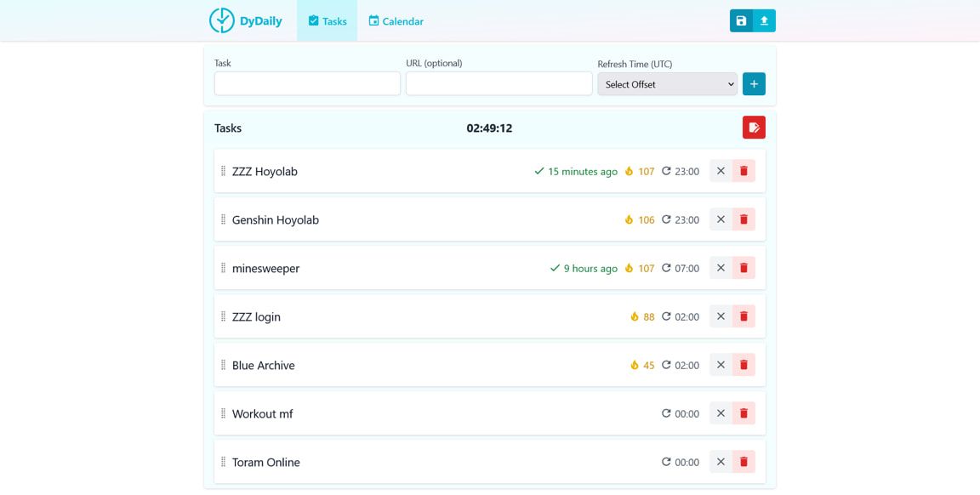Toggle completion X for Workout mf
Screen dimensions: 980x495
[721, 413]
